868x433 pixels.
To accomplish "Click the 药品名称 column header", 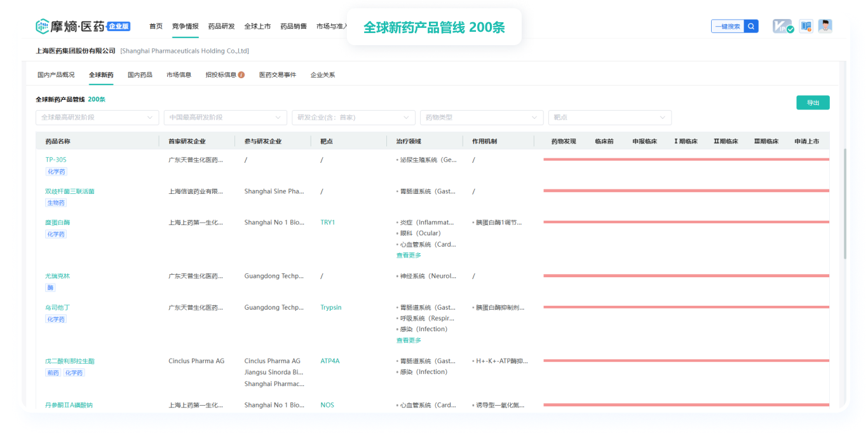I will point(58,141).
